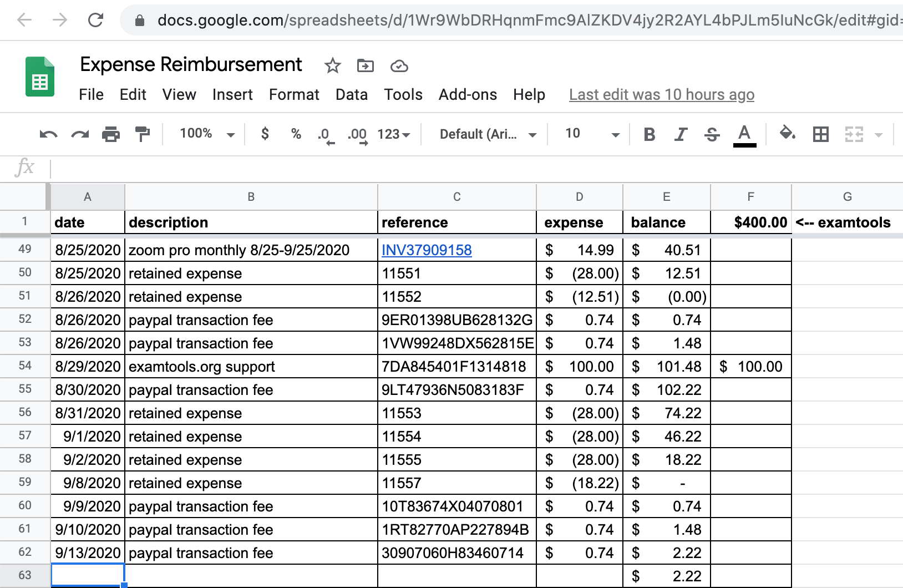The height and width of the screenshot is (588, 903).
Task: Click the Undo arrow
Action: 49,134
